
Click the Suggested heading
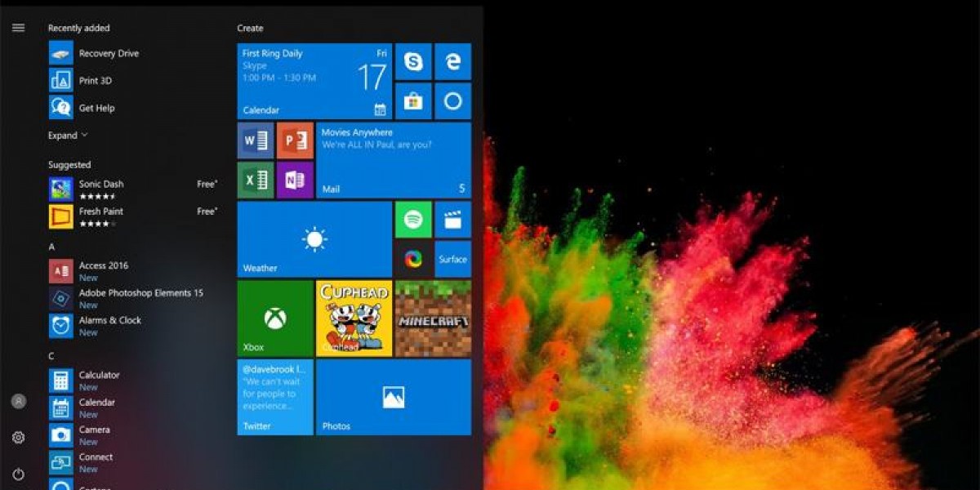(69, 165)
